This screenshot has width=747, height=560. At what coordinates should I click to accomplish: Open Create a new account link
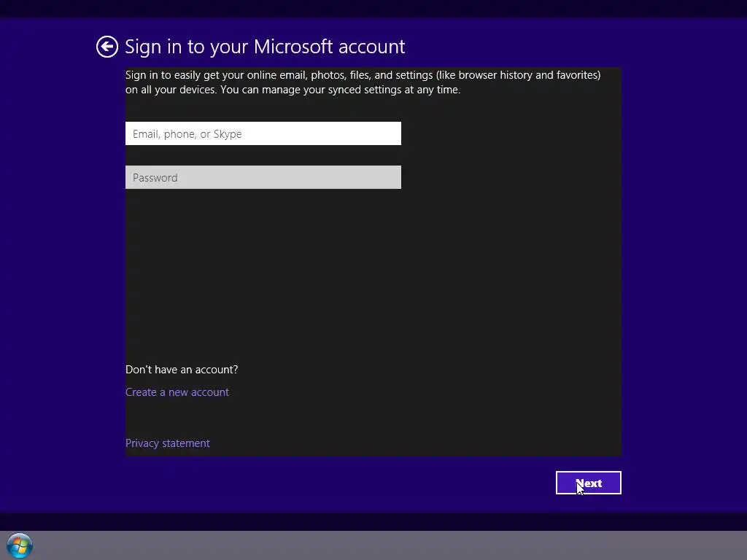tap(177, 392)
